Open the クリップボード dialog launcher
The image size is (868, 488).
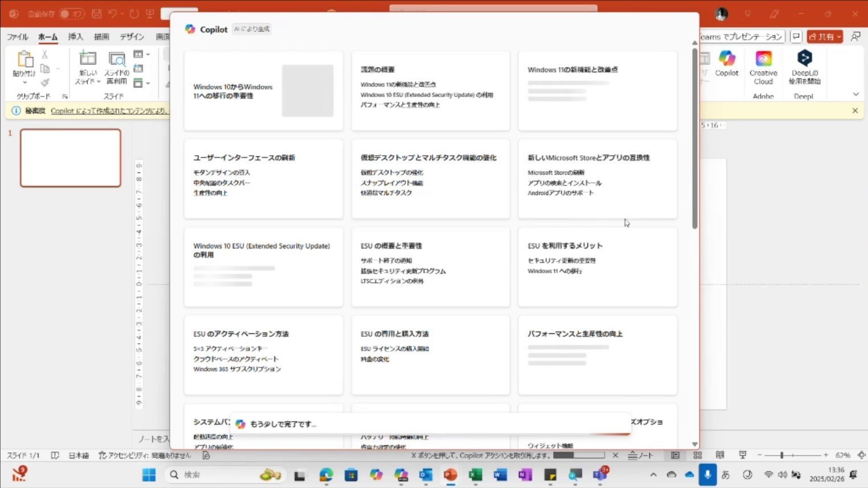[65, 97]
